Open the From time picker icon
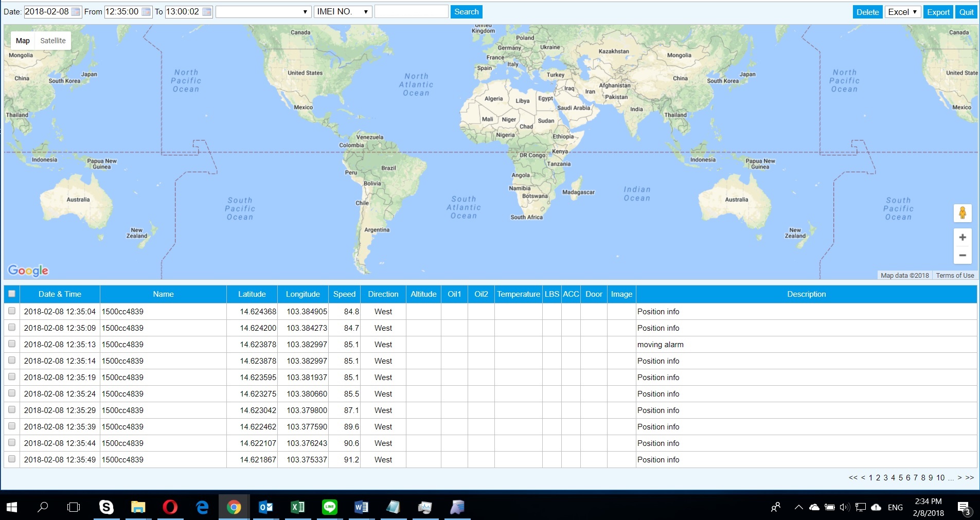 coord(146,12)
